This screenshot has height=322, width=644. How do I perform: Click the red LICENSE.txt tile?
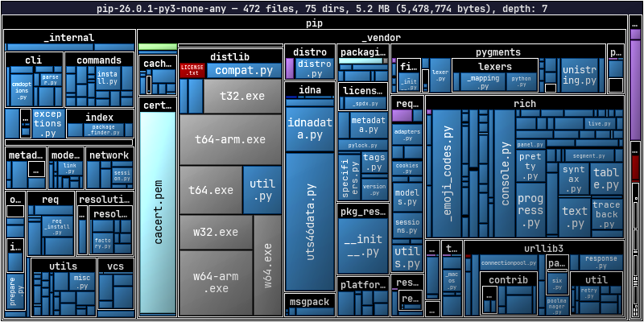tap(192, 71)
